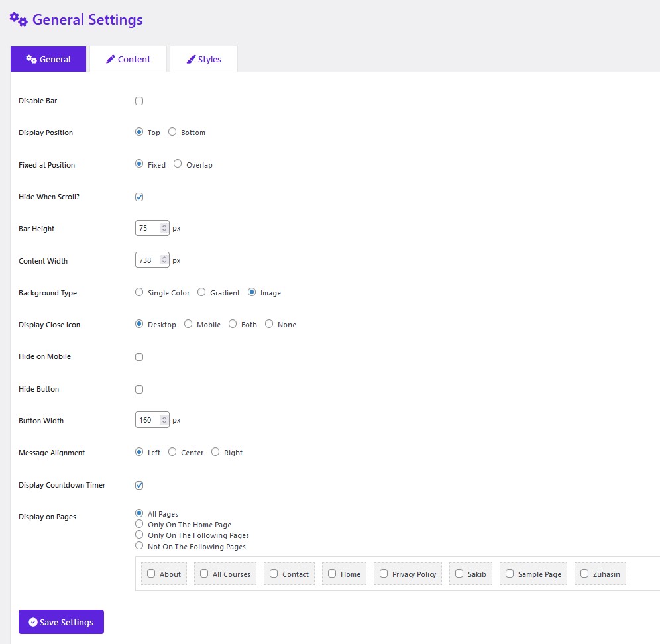The height and width of the screenshot is (644, 660).
Task: Click the gears icon beside General Settings heading
Action: [x=19, y=19]
